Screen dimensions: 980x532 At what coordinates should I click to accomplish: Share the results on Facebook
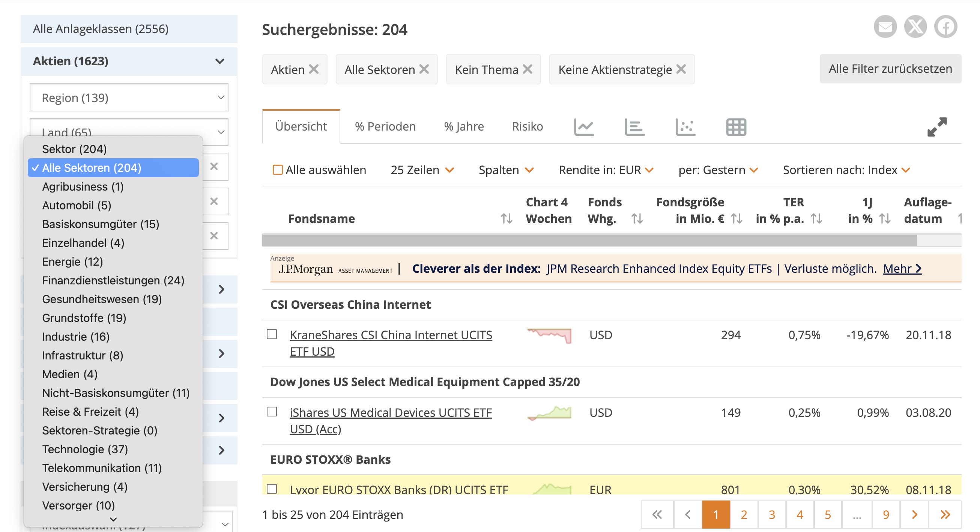click(947, 27)
